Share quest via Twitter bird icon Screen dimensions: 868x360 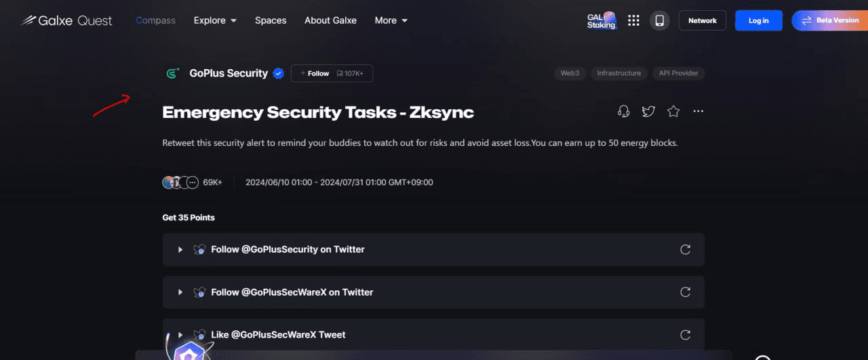coord(648,111)
